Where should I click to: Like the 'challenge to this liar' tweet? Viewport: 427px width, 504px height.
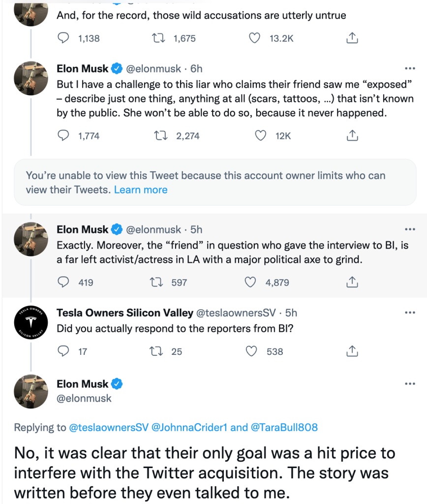click(261, 135)
